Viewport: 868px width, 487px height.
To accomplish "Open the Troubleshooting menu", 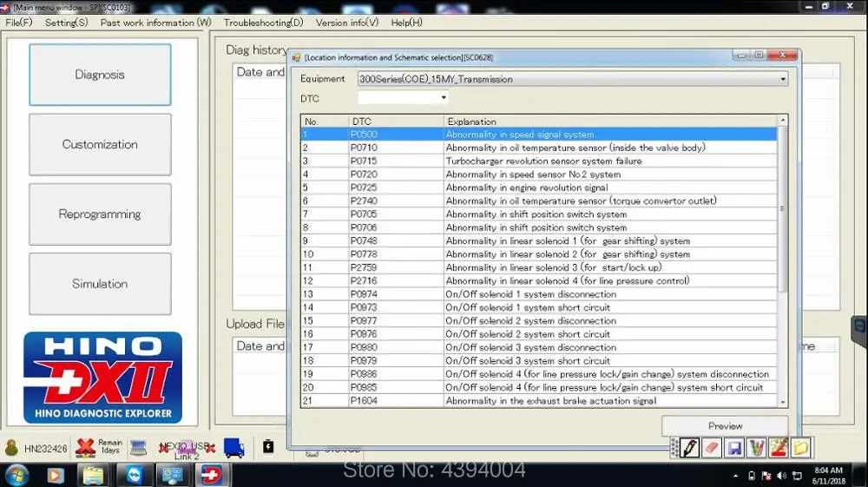I will pyautogui.click(x=264, y=23).
